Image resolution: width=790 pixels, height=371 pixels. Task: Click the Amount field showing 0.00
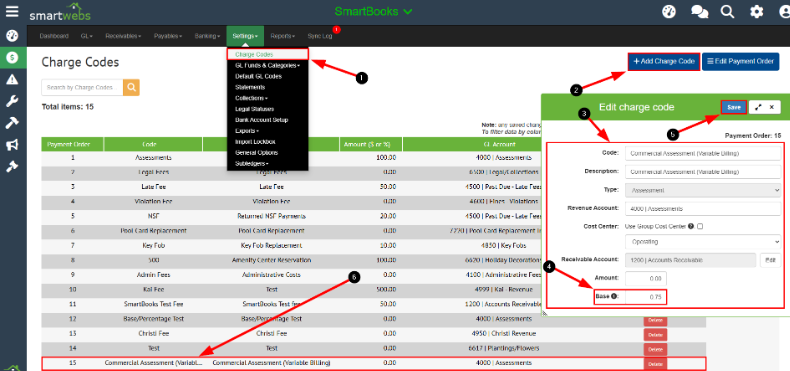pos(645,278)
